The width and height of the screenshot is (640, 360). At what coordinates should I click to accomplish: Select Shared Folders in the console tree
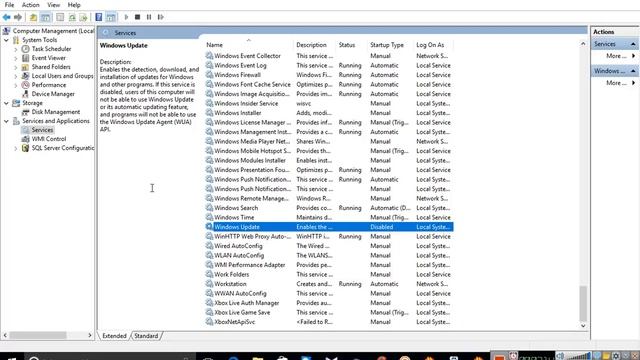click(x=51, y=67)
